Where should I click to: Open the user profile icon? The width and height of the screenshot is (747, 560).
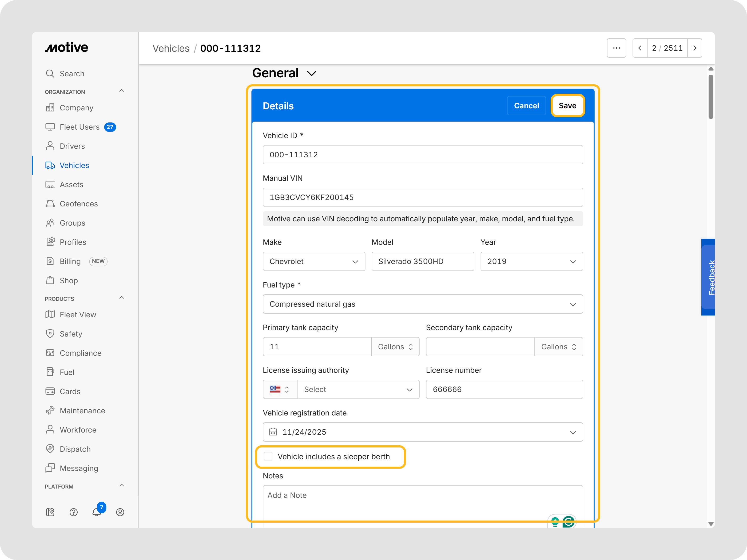[120, 512]
